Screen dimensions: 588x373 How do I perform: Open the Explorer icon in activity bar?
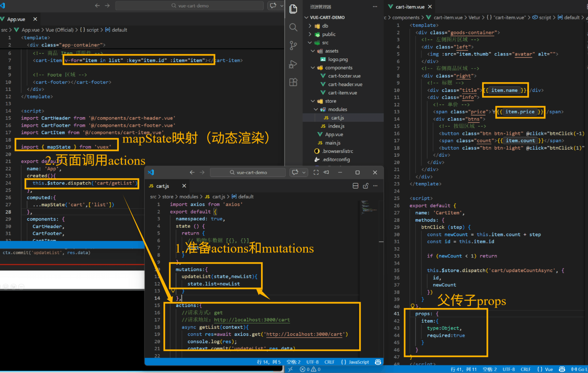pos(293,9)
